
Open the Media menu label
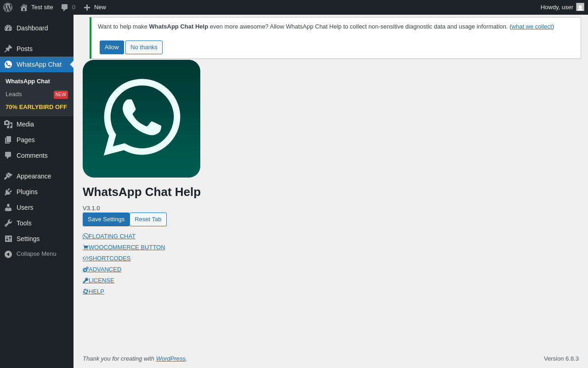pos(25,124)
